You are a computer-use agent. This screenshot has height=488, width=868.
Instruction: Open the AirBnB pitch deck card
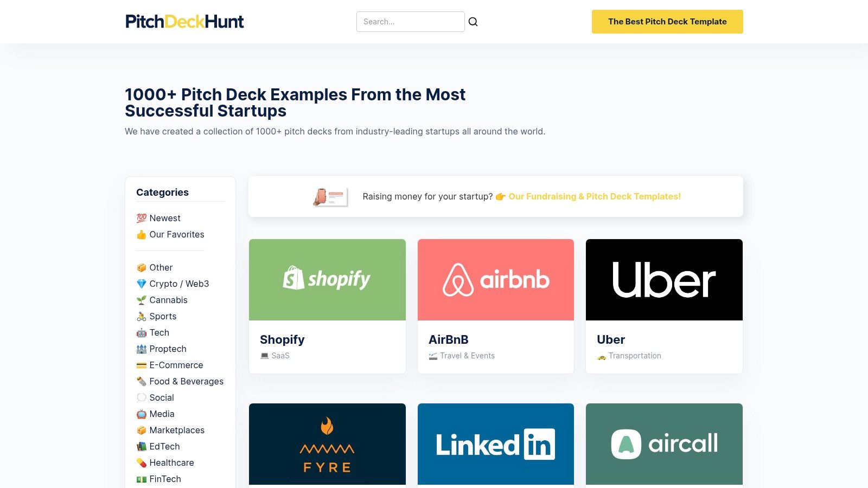495,279
